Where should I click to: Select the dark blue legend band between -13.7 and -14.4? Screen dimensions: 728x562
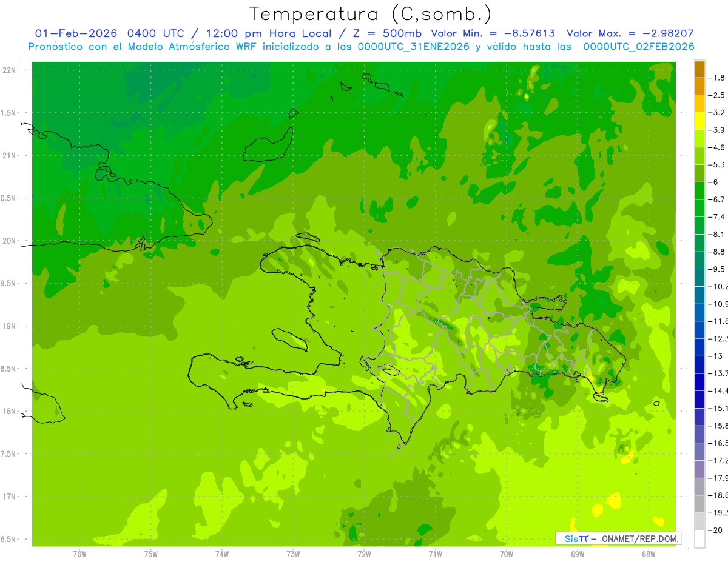(699, 382)
